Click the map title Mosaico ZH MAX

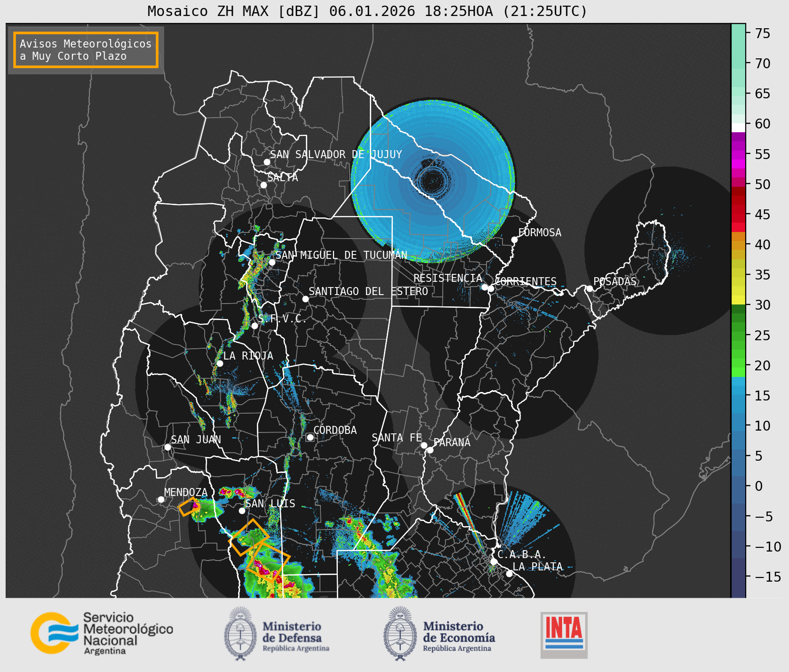point(367,11)
